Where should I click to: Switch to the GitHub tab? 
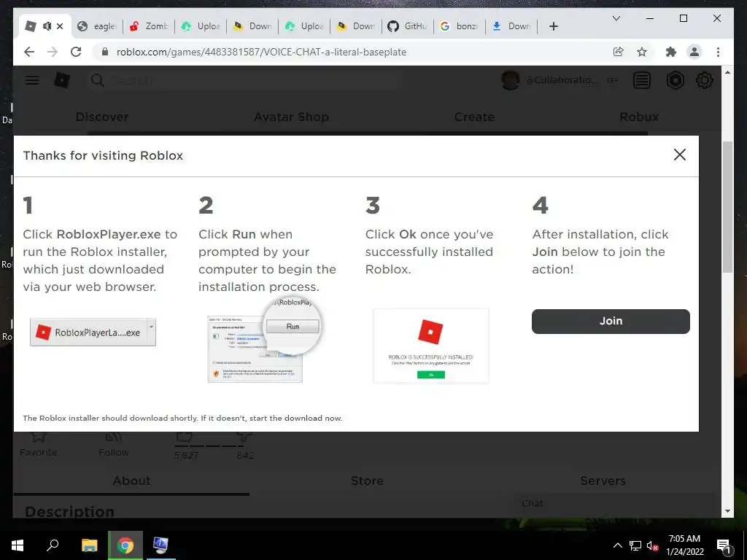407,26
